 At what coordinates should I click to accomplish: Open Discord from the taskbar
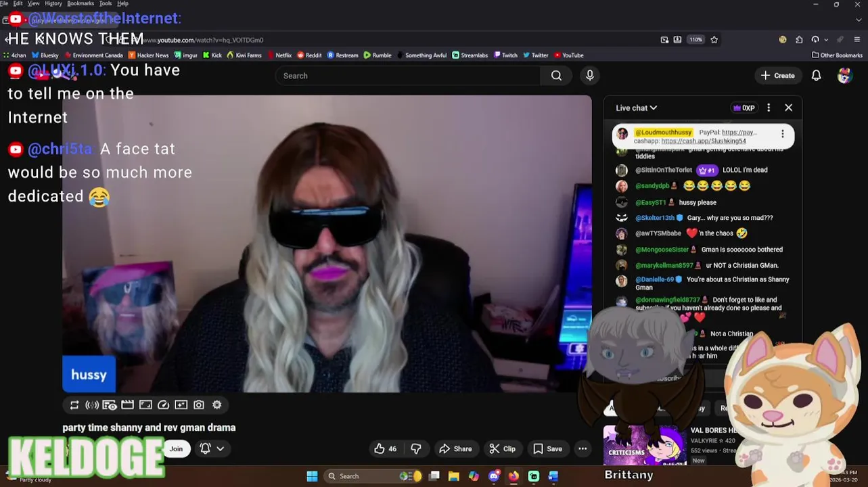(x=494, y=476)
